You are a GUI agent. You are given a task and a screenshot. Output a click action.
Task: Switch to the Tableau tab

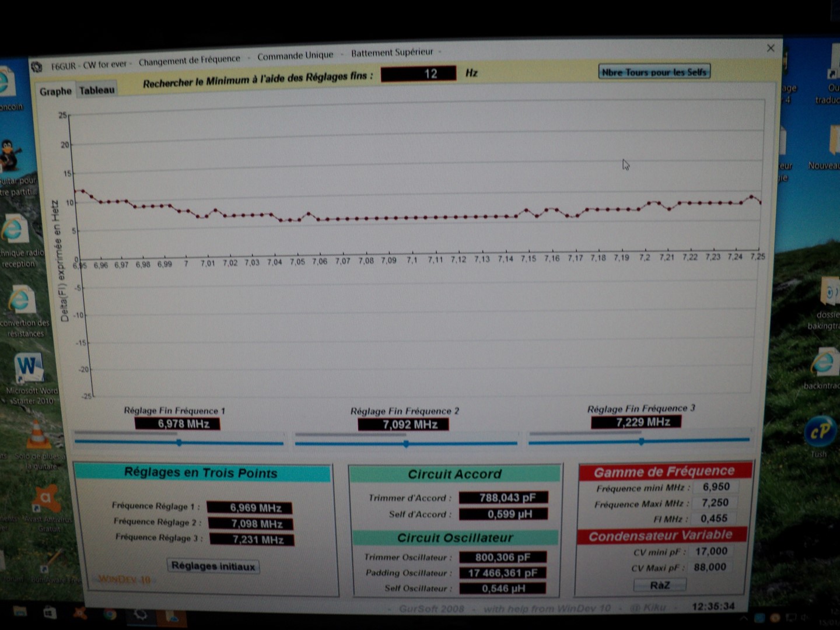(97, 90)
